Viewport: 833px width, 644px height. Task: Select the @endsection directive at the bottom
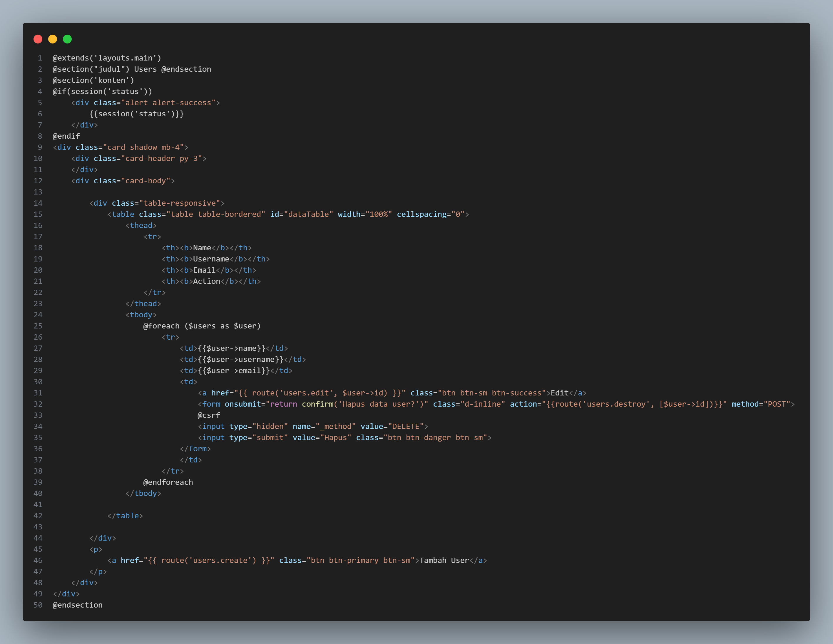[77, 605]
